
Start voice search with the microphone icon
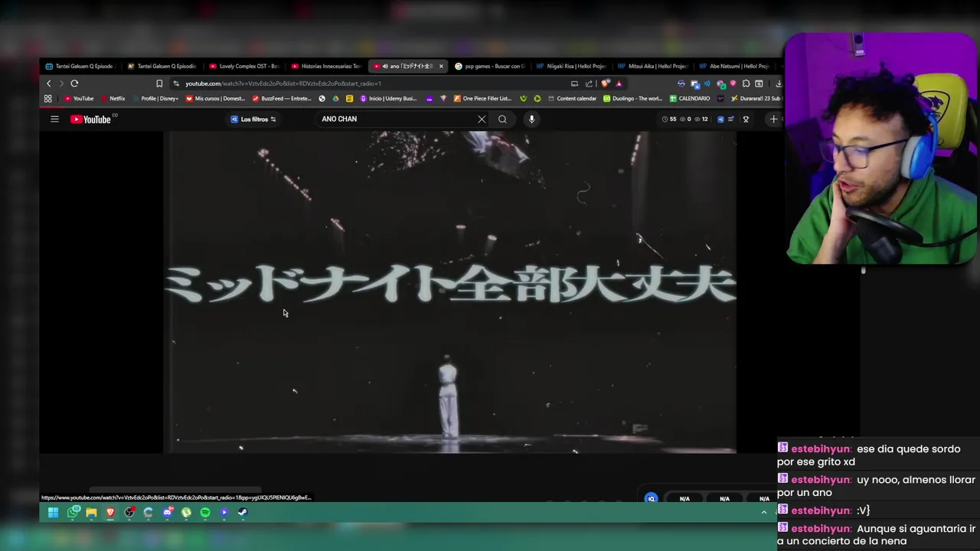531,119
